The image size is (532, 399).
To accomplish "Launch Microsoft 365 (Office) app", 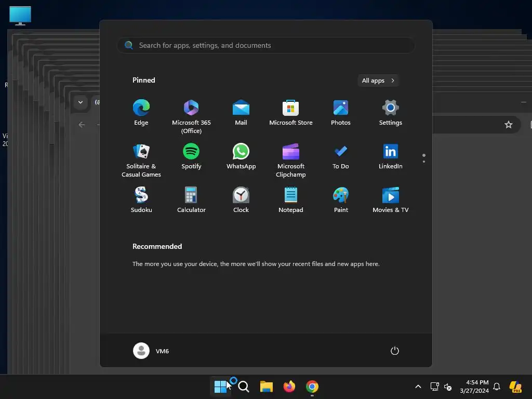I will point(191,117).
